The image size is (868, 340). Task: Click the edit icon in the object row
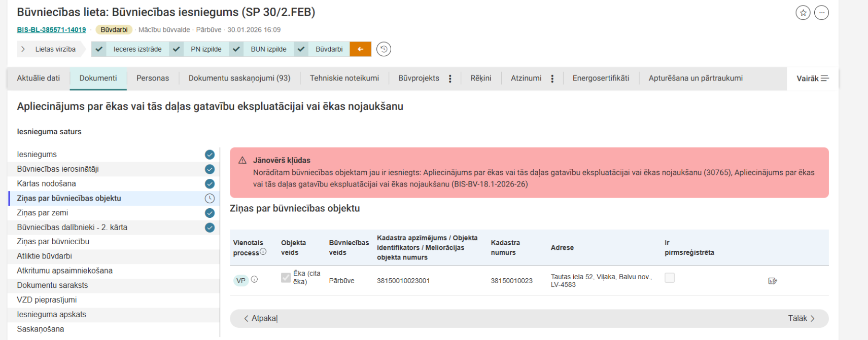point(773,281)
